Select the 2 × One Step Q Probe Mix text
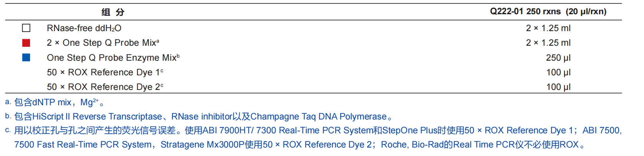Image resolution: width=644 pixels, height=156 pixels. 101,43
